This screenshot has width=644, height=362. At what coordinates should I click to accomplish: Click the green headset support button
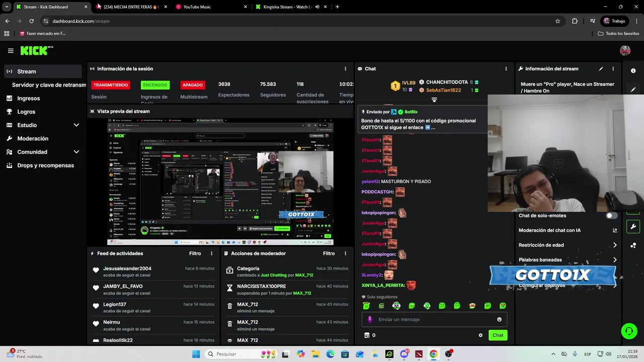pyautogui.click(x=629, y=331)
